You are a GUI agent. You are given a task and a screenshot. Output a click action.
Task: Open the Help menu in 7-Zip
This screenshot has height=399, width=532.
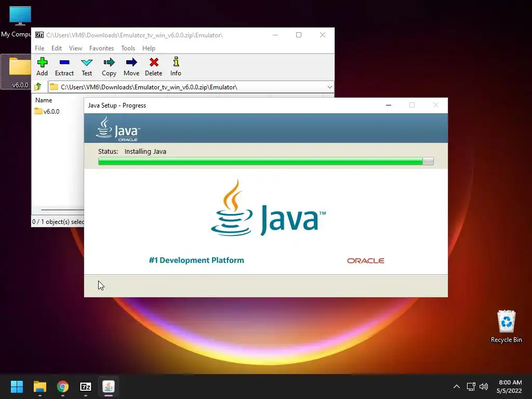click(x=149, y=48)
